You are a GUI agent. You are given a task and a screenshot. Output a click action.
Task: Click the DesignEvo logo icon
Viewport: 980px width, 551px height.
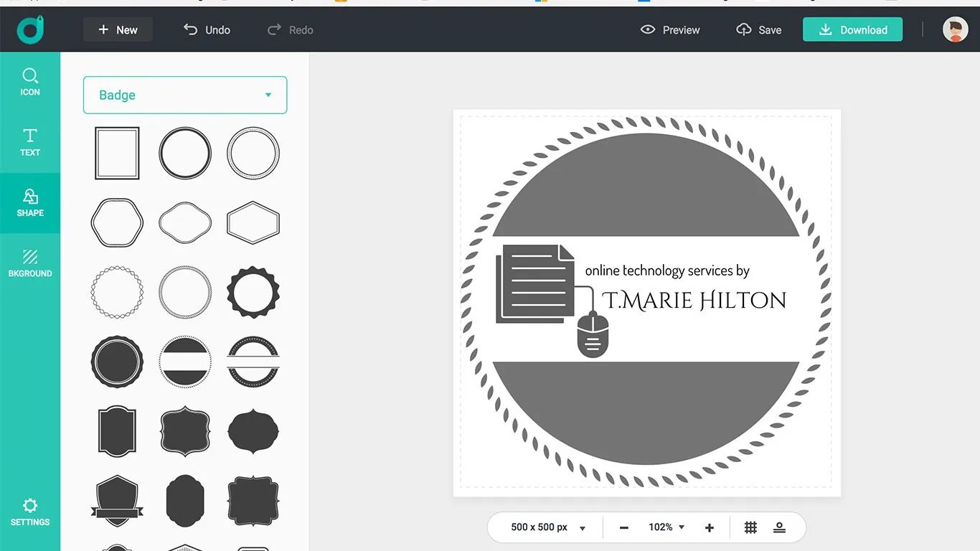pos(30,29)
